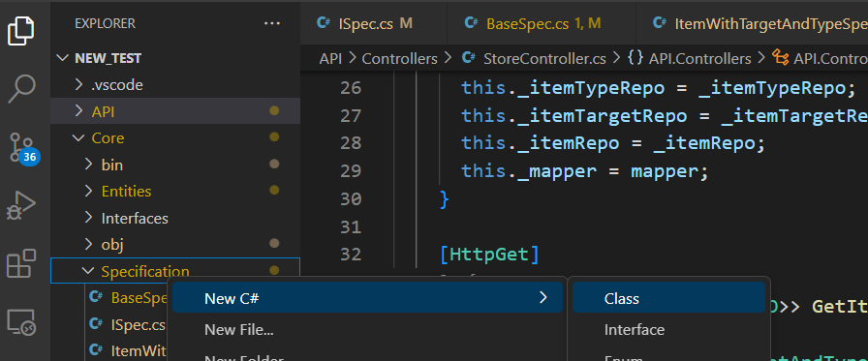Image resolution: width=868 pixels, height=361 pixels.
Task: Open ISpec.cs file in explorer tree
Action: (138, 324)
